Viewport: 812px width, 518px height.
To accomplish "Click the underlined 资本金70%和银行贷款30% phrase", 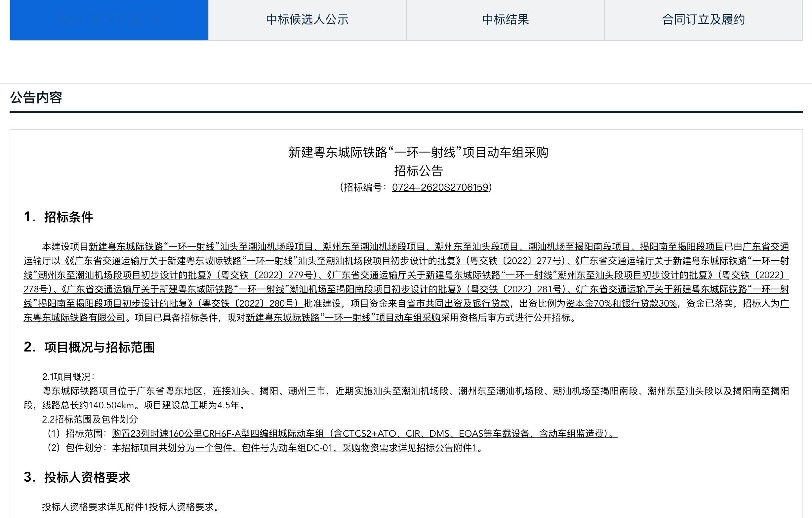I will pyautogui.click(x=621, y=304).
